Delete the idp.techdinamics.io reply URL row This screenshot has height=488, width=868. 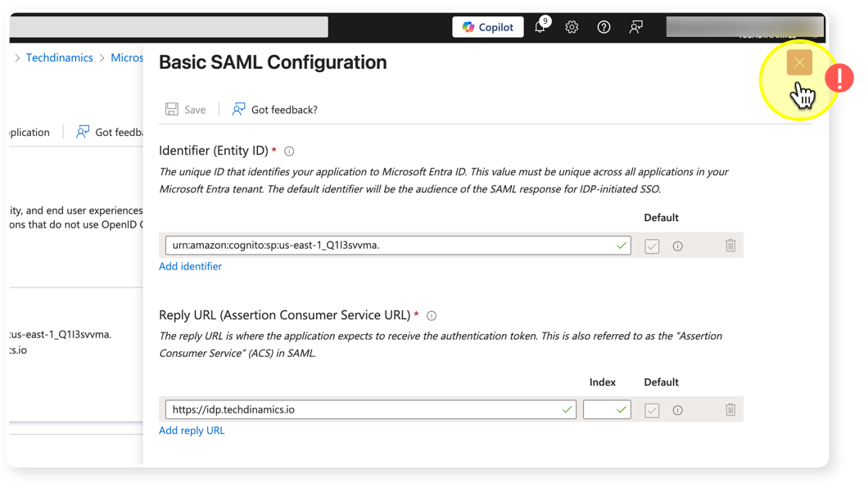pyautogui.click(x=730, y=409)
